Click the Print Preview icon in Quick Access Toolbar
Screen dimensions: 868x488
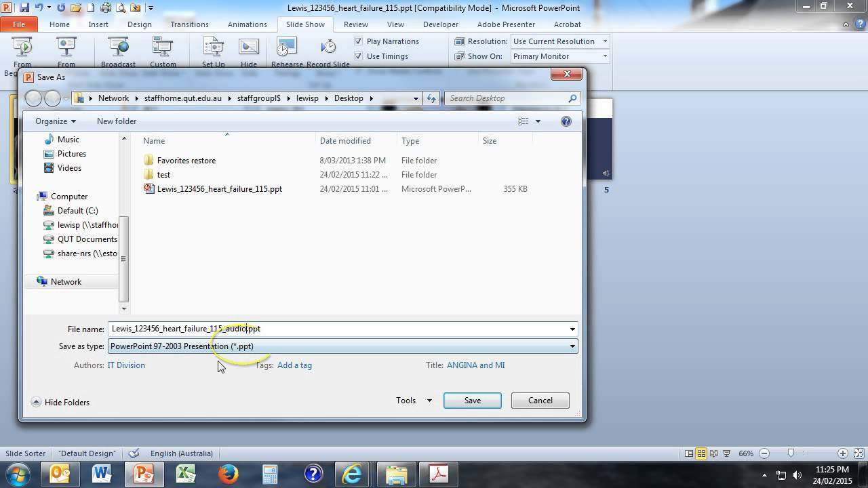[x=121, y=7]
